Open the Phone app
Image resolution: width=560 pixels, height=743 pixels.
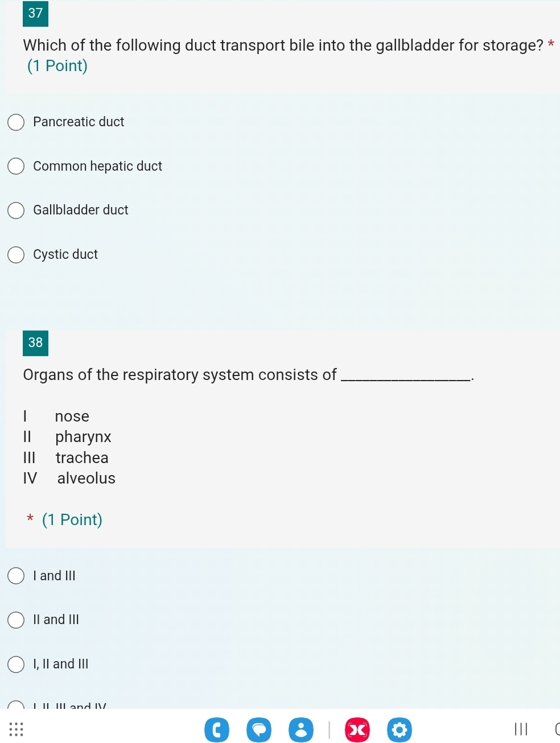[217, 730]
